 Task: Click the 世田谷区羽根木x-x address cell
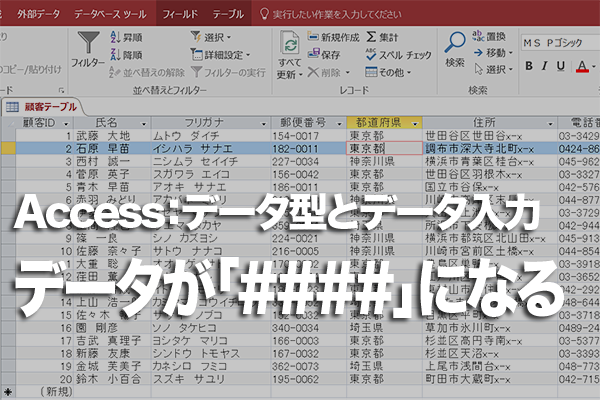click(x=490, y=174)
